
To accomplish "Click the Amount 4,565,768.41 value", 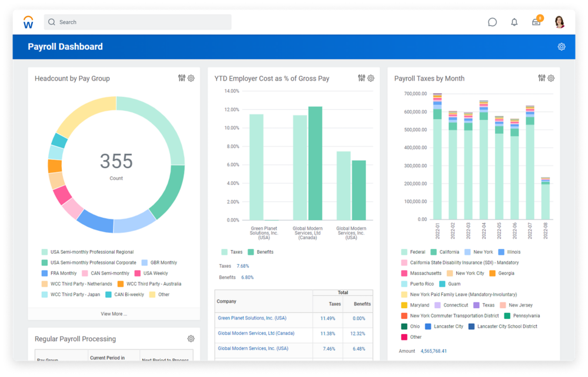I will tap(433, 351).
